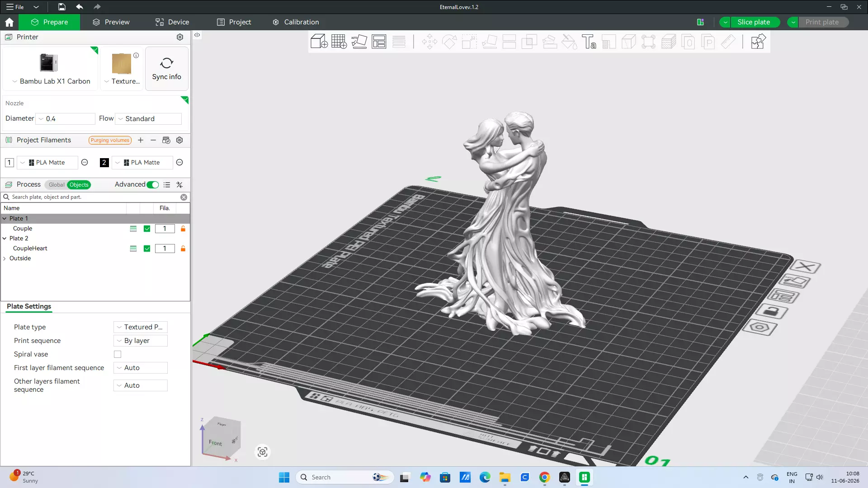
Task: Choose the Lay on face tool
Action: point(489,42)
